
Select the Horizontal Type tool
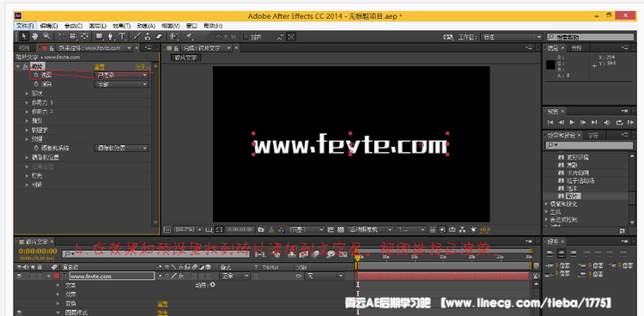122,37
